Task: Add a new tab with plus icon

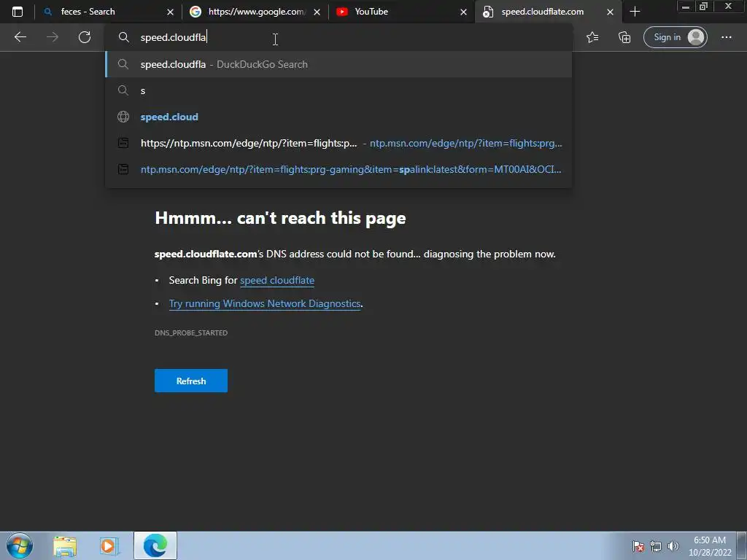Action: (x=635, y=12)
